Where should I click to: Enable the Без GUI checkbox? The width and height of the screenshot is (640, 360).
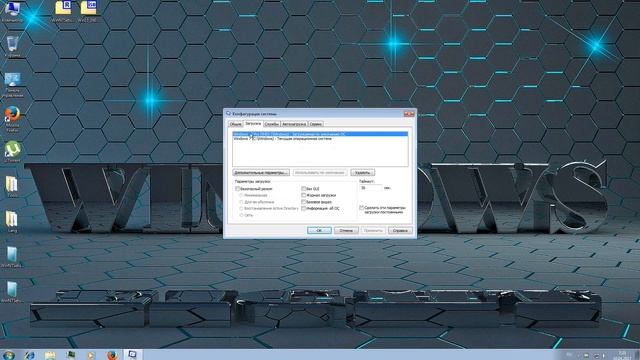point(304,189)
